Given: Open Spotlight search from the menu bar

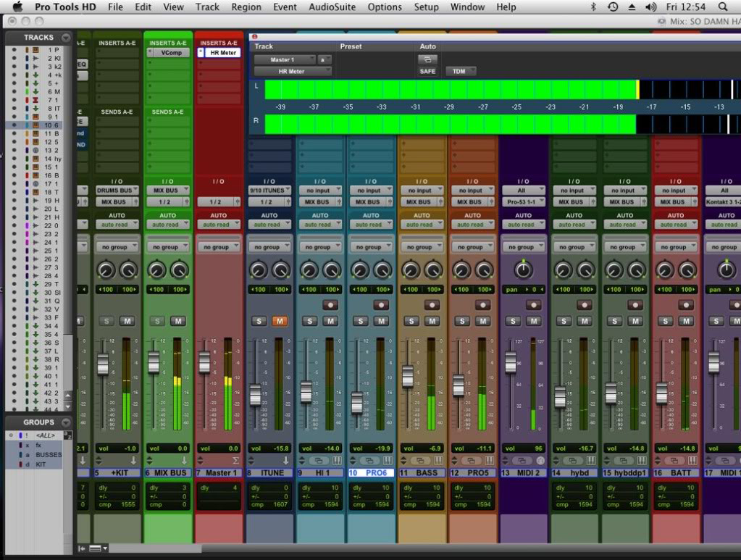Looking at the screenshot, I should tap(724, 7).
